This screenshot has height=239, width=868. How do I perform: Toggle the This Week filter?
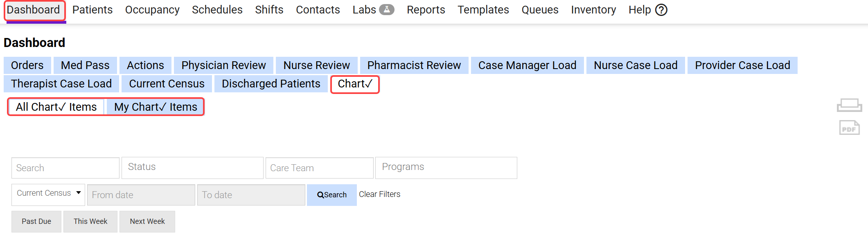tap(90, 221)
